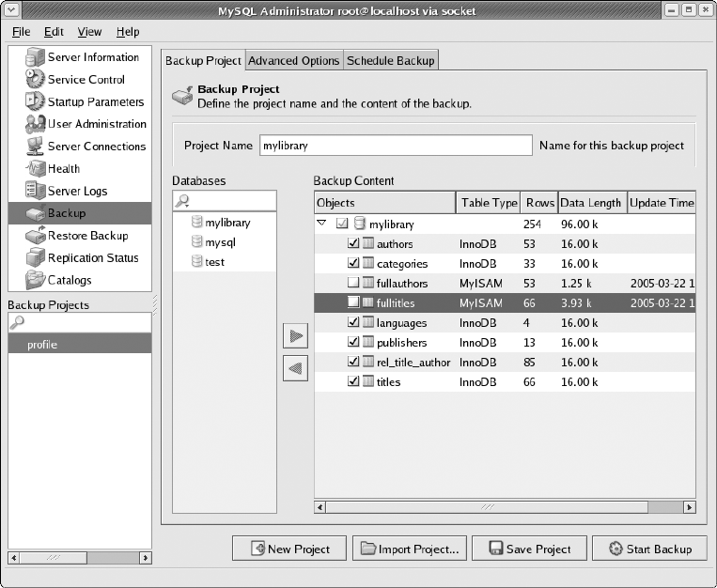Viewport: 717px width, 588px height.
Task: Click the titles table icon
Action: click(368, 381)
